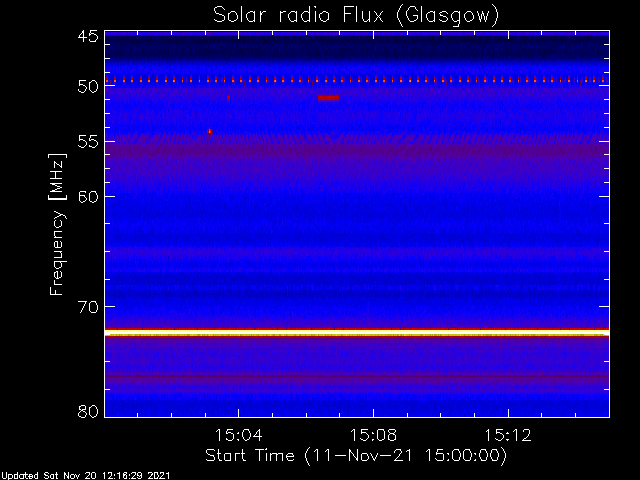
Task: Click the "Frequency [MHz]" vertical axis title
Action: click(57, 224)
